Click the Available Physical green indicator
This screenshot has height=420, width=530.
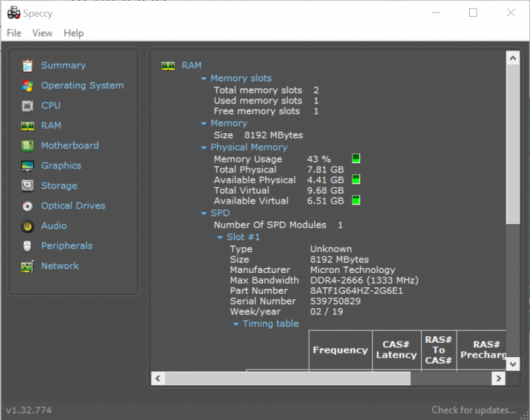tap(356, 179)
